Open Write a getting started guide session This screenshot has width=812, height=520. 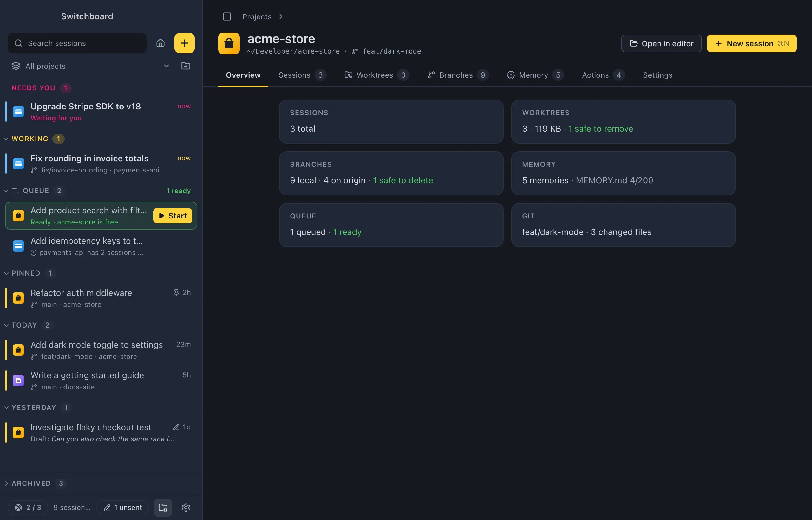pos(101,380)
